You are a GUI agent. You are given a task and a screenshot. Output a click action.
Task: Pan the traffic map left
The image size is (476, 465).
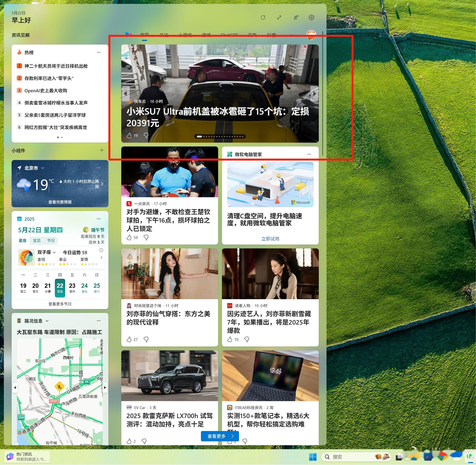pos(15,387)
